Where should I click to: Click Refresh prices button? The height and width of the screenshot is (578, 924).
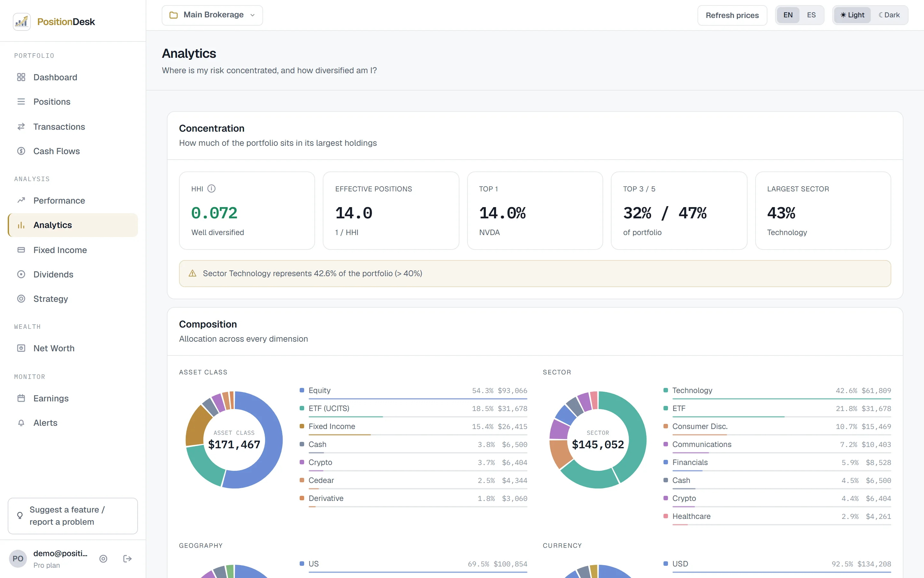732,15
